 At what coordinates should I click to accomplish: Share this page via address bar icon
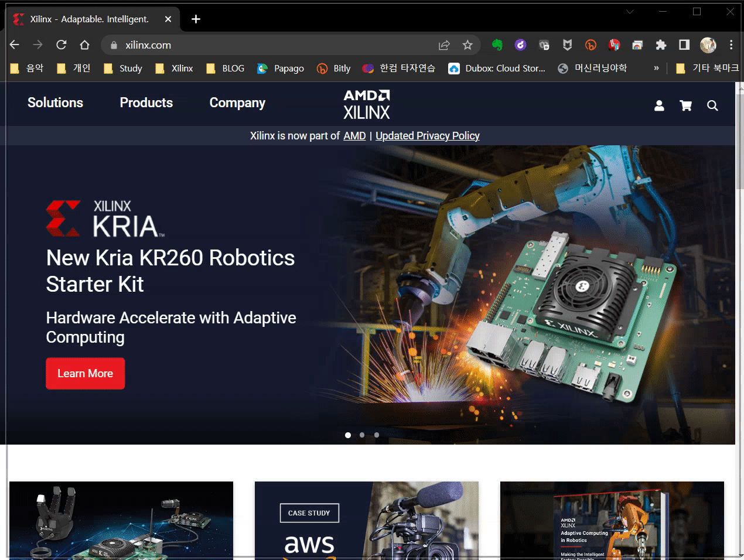[x=444, y=45]
